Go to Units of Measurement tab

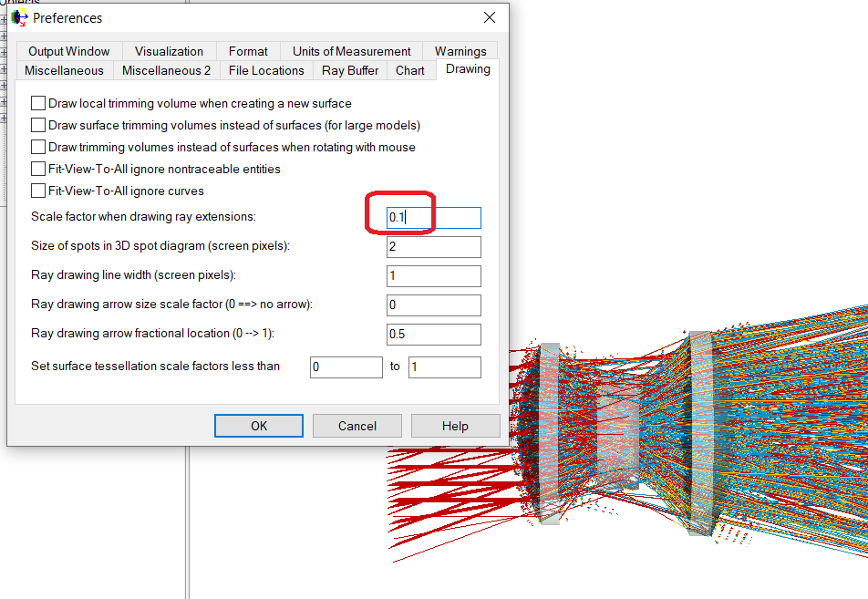tap(352, 51)
